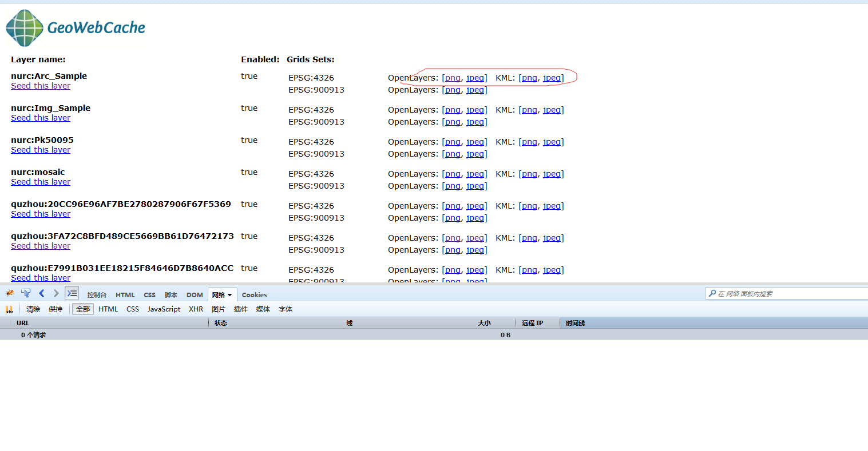Toggle the XHR request filter
This screenshot has height=451, width=868.
(x=196, y=309)
